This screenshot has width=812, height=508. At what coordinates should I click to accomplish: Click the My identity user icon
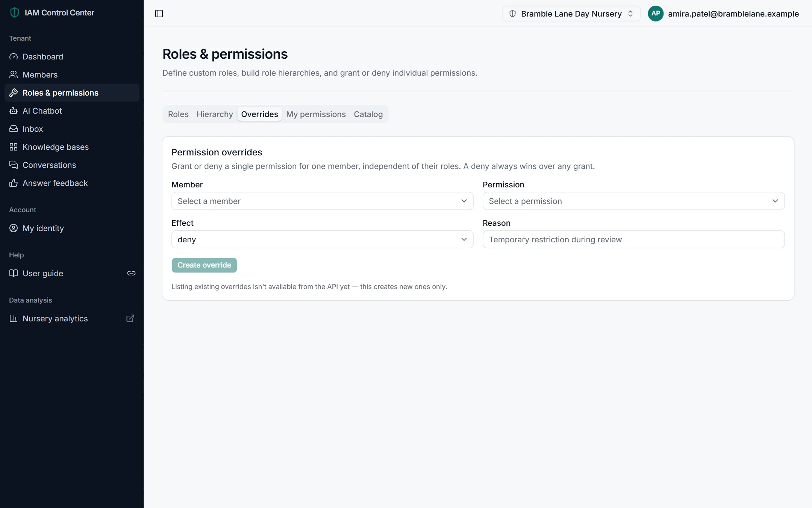click(x=14, y=228)
